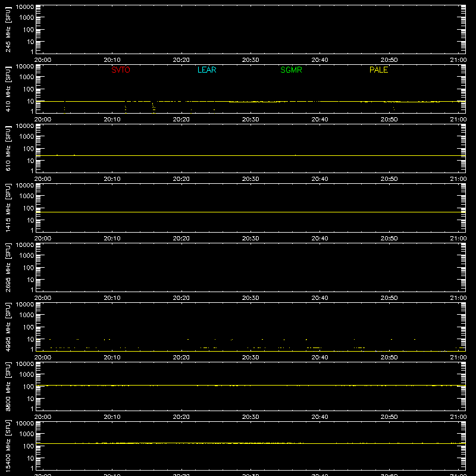Select the 1415 MHz [SFU] axis title
The height and width of the screenshot is (476, 476).
tap(8, 208)
